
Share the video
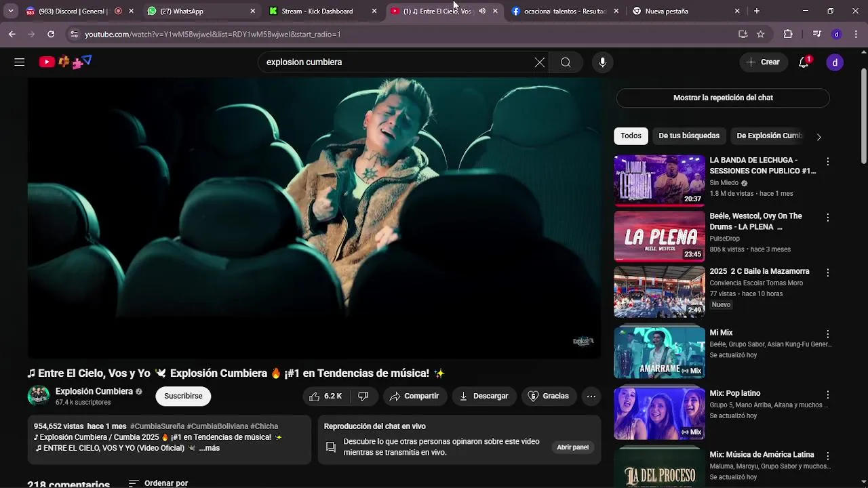click(414, 396)
